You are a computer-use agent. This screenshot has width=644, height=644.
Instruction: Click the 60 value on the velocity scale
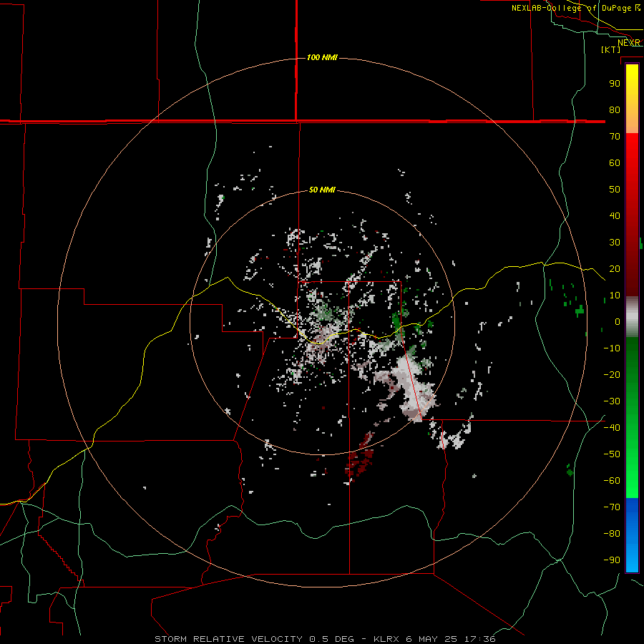pyautogui.click(x=615, y=162)
